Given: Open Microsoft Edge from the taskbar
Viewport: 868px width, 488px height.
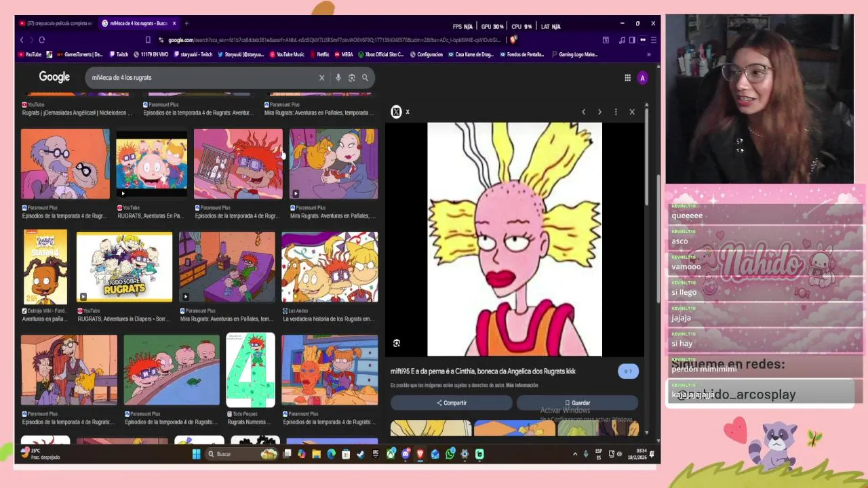Looking at the screenshot, I should [x=331, y=454].
